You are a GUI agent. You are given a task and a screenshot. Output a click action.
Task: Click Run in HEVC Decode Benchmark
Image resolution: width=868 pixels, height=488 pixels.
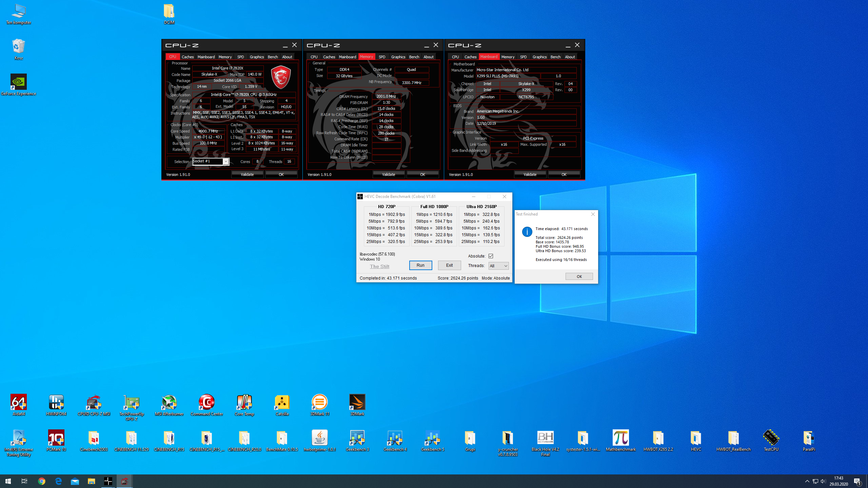[x=420, y=265]
